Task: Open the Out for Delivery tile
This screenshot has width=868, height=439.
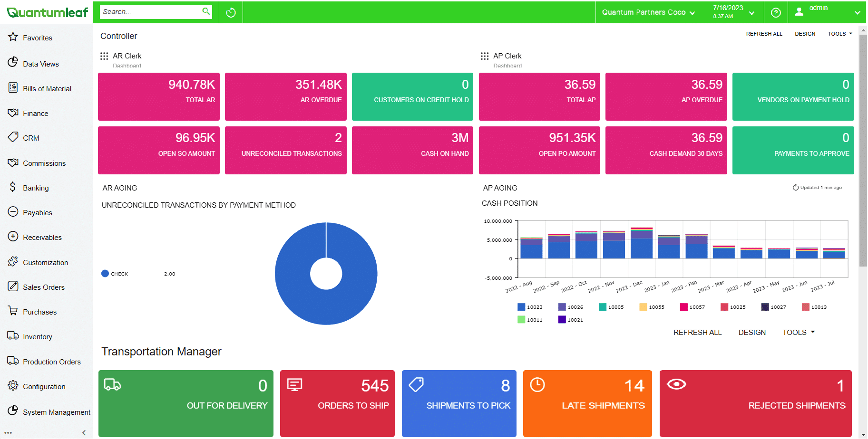Action: click(186, 403)
